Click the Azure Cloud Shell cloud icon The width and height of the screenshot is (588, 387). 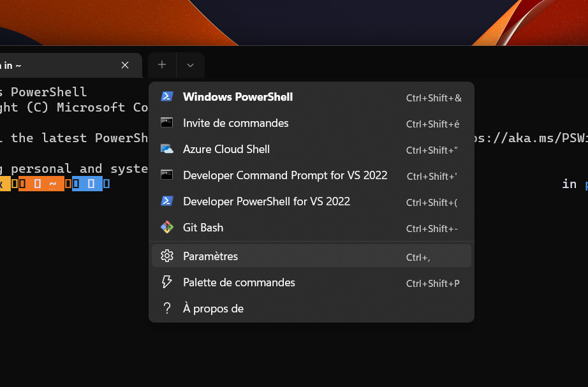167,149
